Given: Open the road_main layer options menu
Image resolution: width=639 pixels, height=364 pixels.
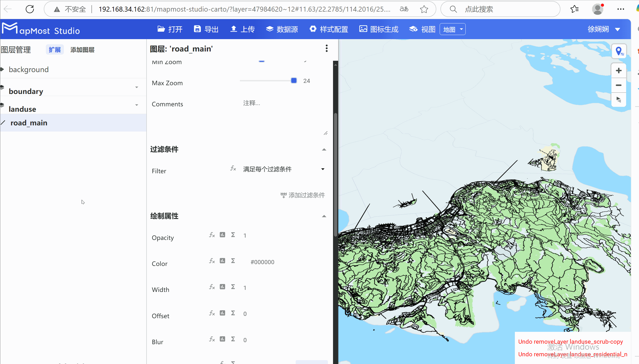Looking at the screenshot, I should click(x=326, y=48).
